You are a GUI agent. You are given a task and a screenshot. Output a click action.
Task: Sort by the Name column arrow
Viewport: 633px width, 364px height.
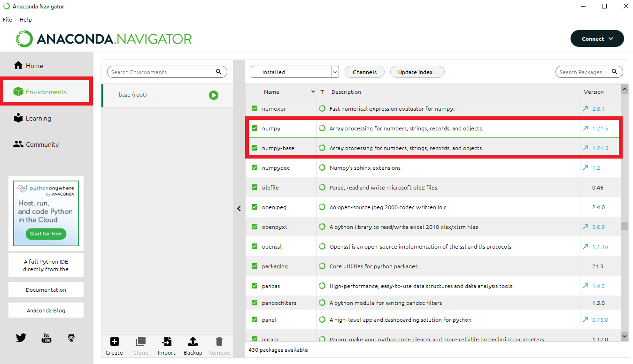coord(313,92)
